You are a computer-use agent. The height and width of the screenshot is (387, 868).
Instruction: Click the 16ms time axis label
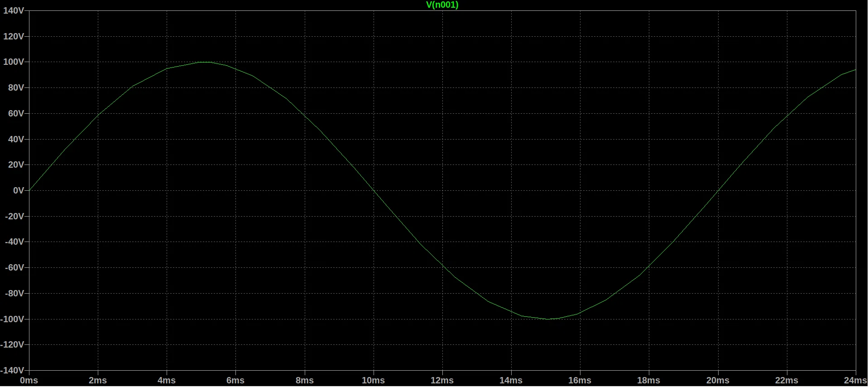pos(580,381)
